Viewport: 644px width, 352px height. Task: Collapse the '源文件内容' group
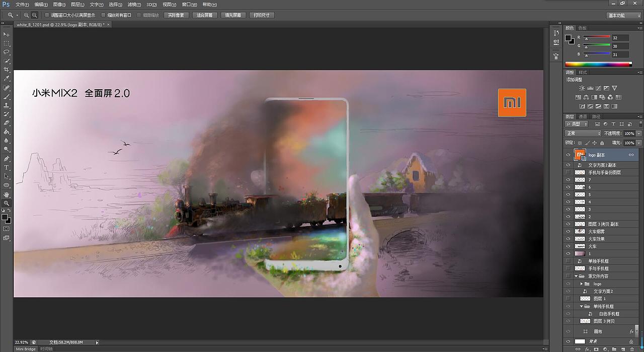coord(576,276)
